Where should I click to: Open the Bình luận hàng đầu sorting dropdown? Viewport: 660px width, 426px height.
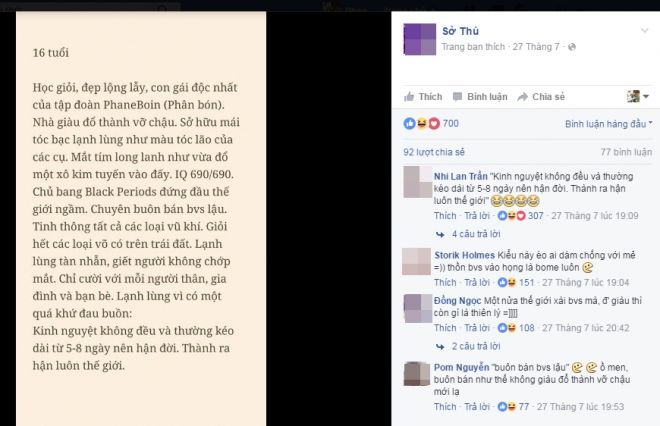608,124
